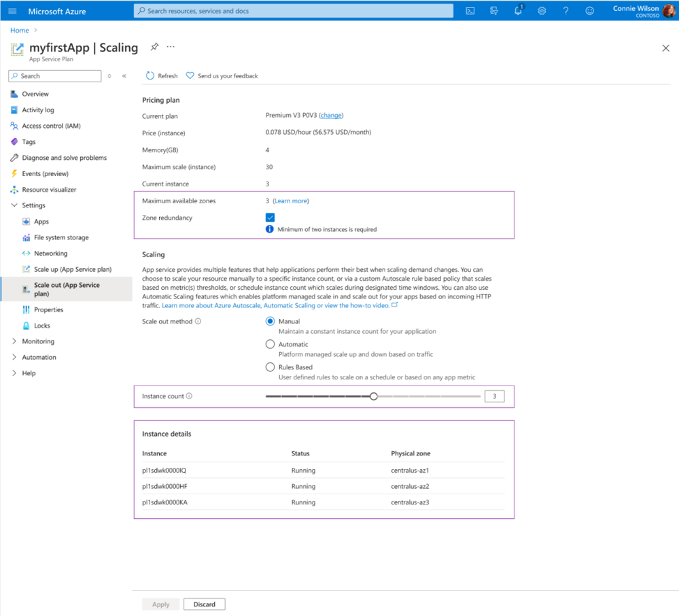679x616 pixels.
Task: Click the App Service Plan resource icon
Action: click(x=17, y=50)
